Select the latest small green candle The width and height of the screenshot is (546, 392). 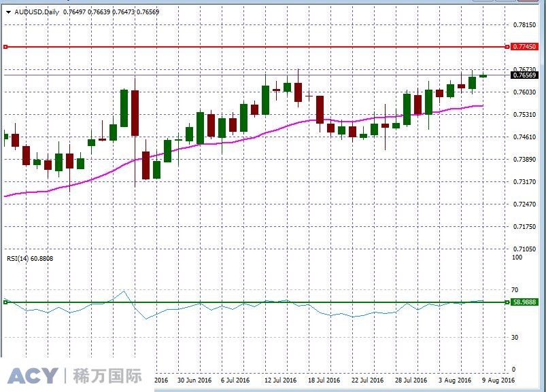tap(483, 75)
